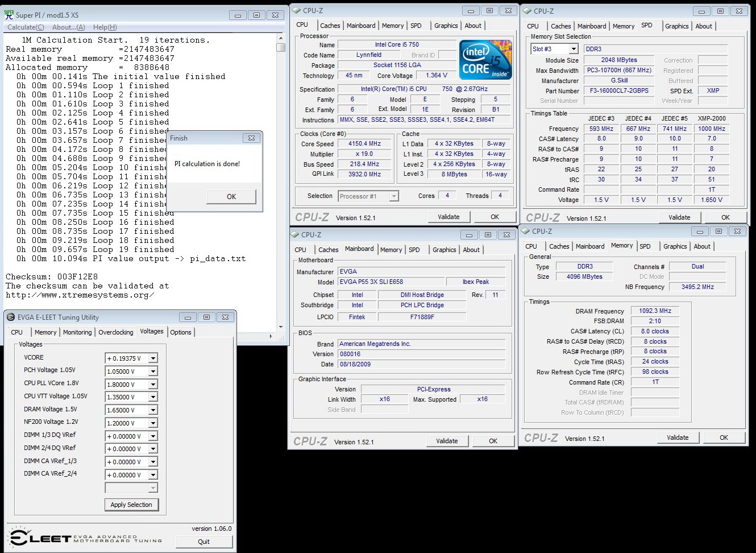Click the EVGA E-LEET title bar icon

10,317
